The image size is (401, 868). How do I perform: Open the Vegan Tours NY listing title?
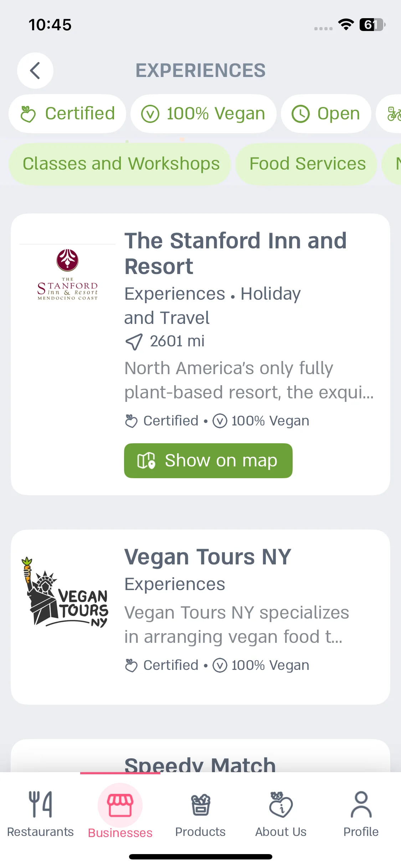coord(208,557)
